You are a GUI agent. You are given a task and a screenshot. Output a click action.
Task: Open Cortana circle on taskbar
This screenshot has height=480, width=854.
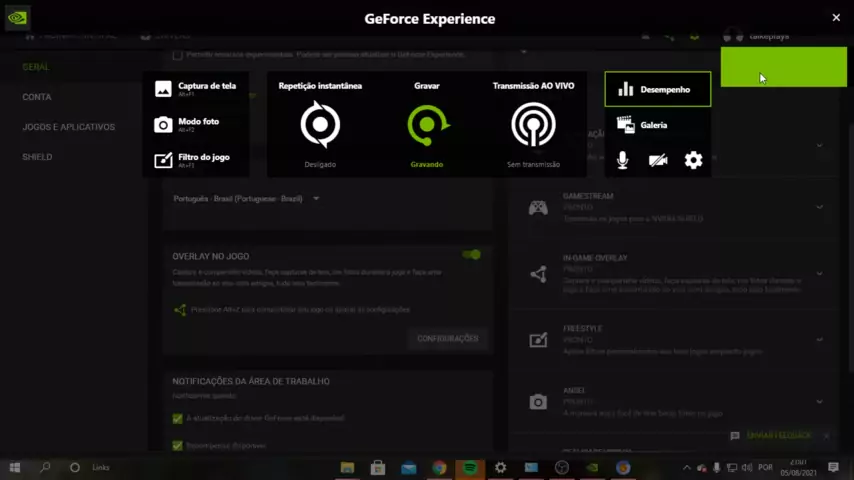(75, 467)
